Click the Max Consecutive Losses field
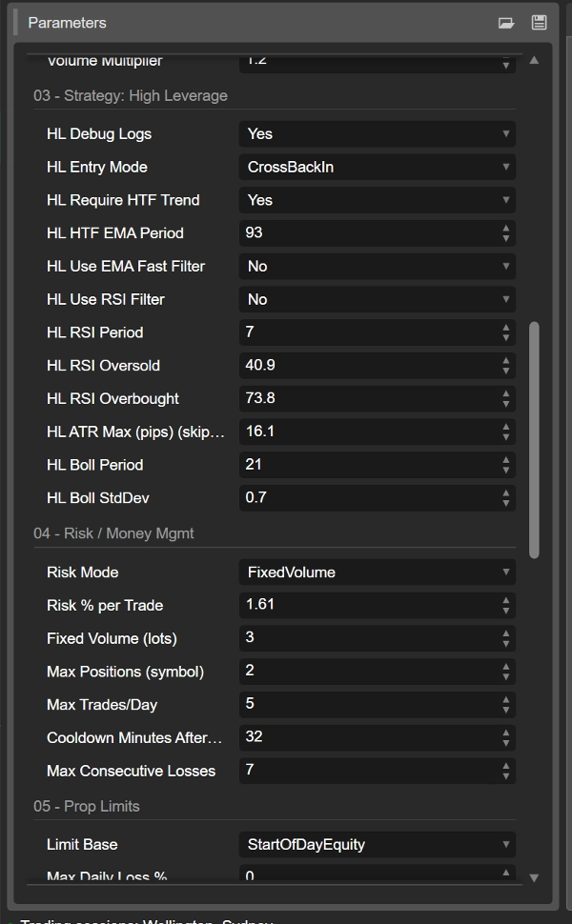The image size is (572, 924). [367, 770]
